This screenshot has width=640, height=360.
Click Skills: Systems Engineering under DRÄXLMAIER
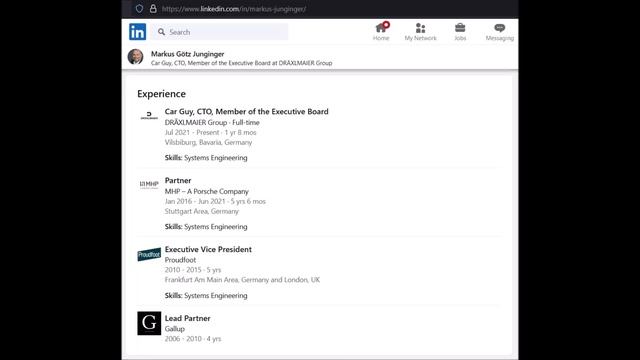(206, 158)
